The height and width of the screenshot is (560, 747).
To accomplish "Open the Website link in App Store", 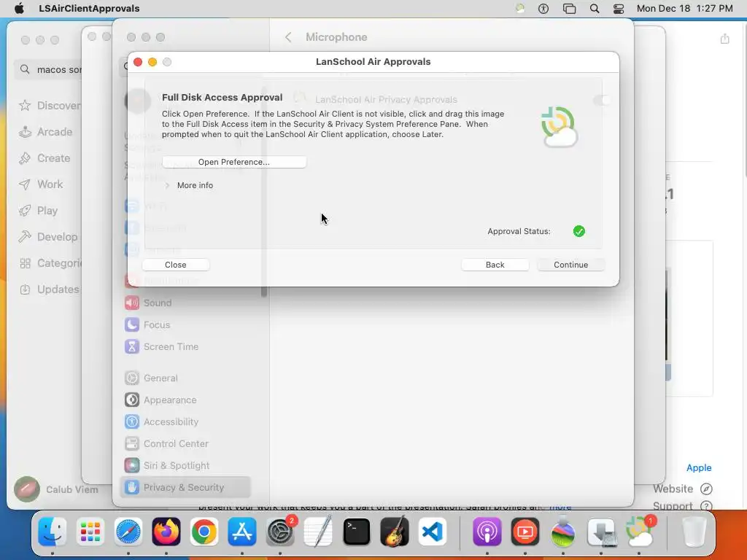I will point(682,489).
